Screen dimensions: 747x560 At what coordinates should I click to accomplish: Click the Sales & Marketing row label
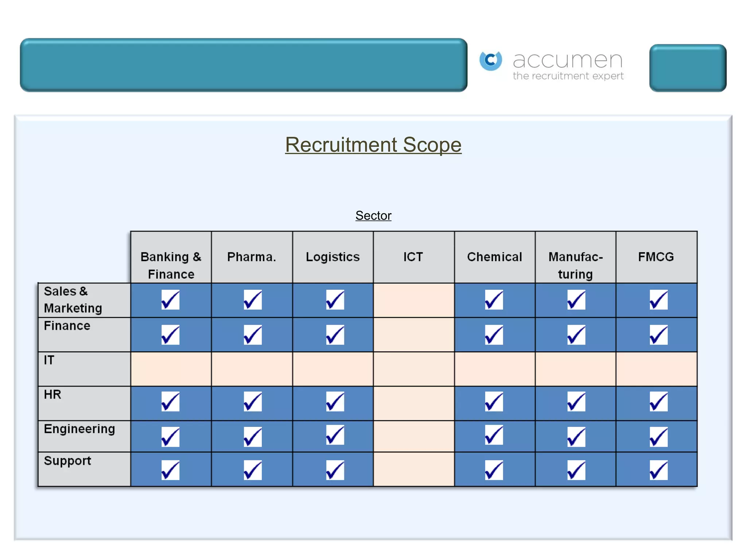point(84,300)
